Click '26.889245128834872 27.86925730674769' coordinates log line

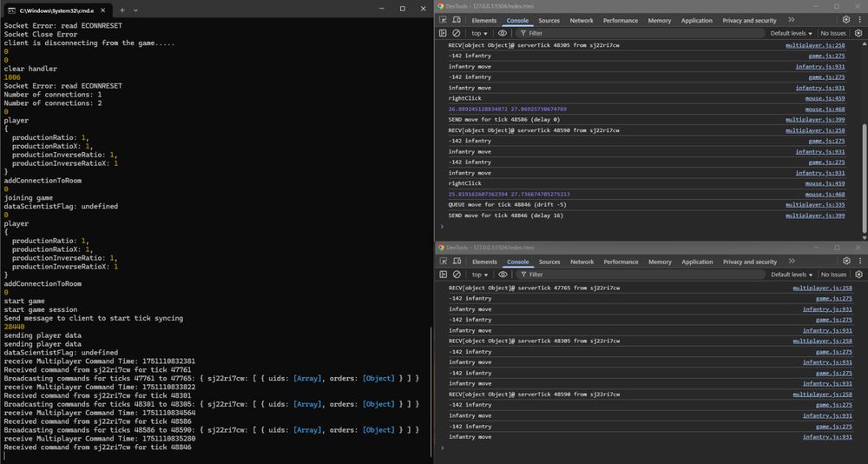(x=507, y=109)
